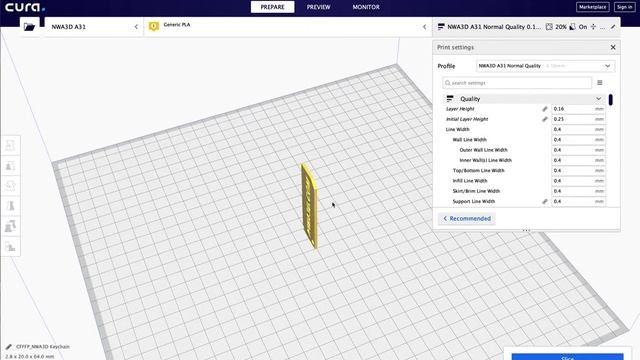Screen dimensions: 640x360
Task: Click the Inner Wall(s) Line Width label
Action: pyautogui.click(x=485, y=160)
